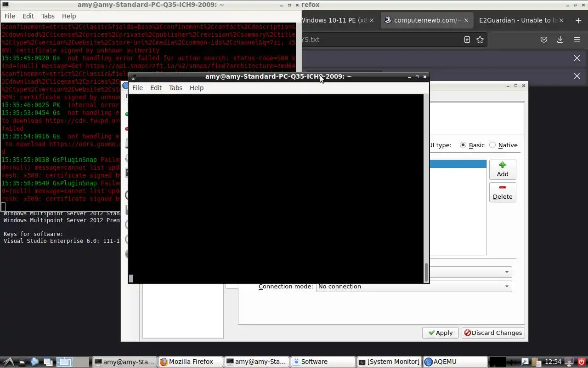Switch to computernewb.com Firefox tab
The height and width of the screenshot is (368, 588).
[427, 20]
